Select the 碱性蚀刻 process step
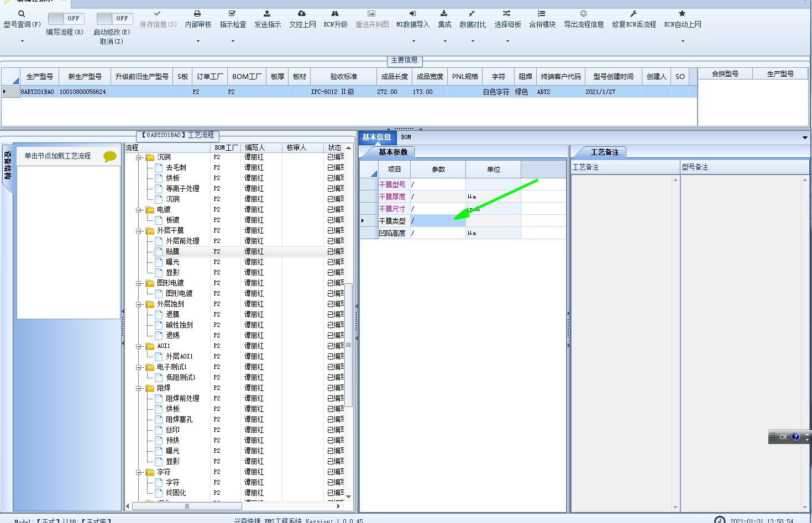The width and height of the screenshot is (812, 523). 179,325
